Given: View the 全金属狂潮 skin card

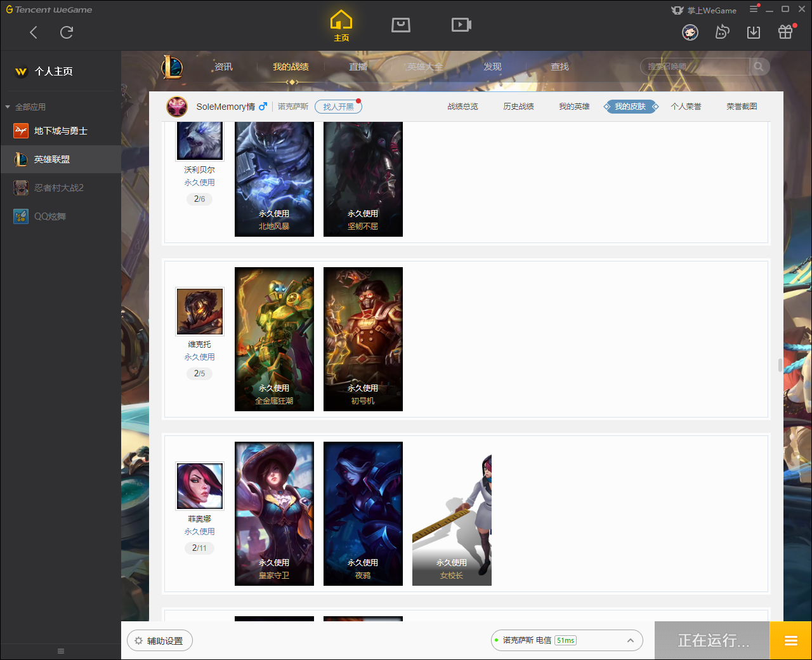Looking at the screenshot, I should (x=274, y=339).
